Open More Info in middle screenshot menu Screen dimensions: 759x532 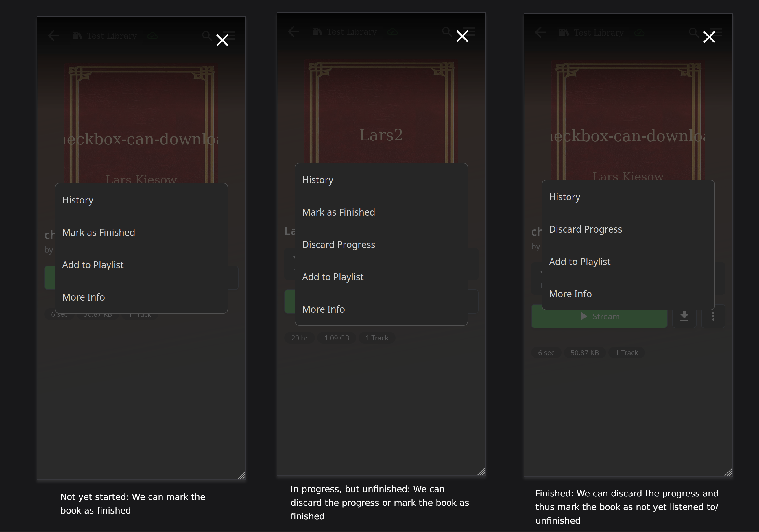381,309
